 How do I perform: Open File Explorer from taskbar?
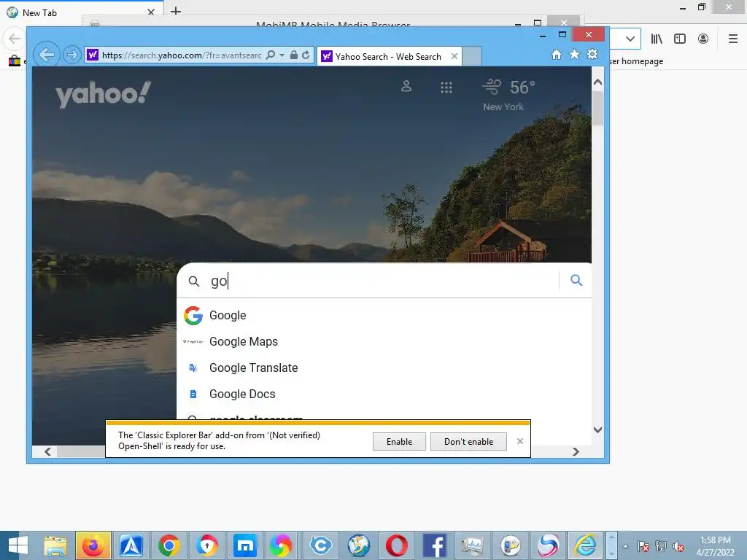tap(55, 545)
